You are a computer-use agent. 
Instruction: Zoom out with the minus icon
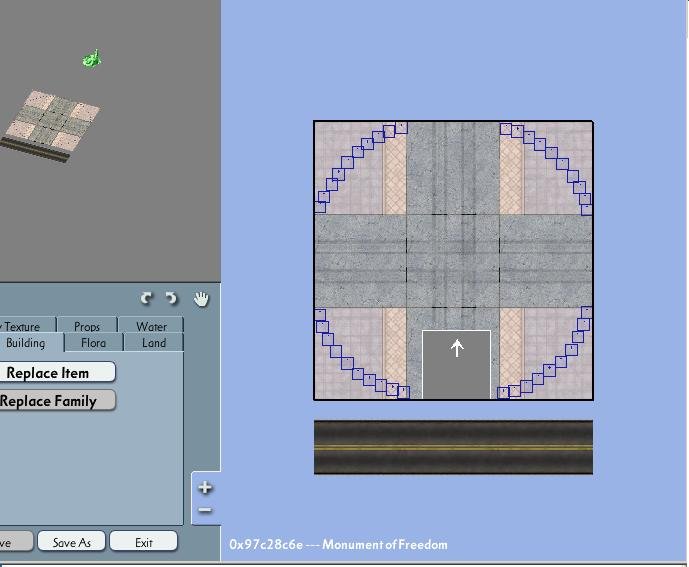click(x=205, y=510)
